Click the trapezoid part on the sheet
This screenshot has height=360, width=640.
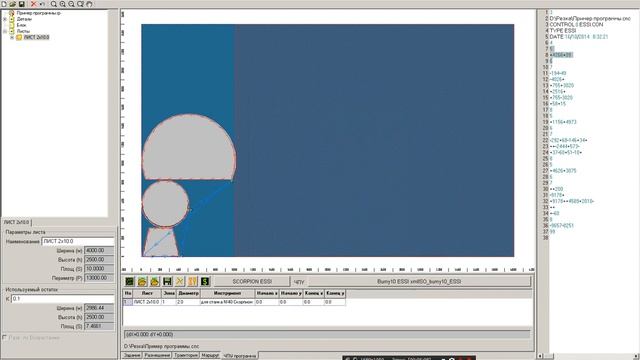tap(161, 242)
